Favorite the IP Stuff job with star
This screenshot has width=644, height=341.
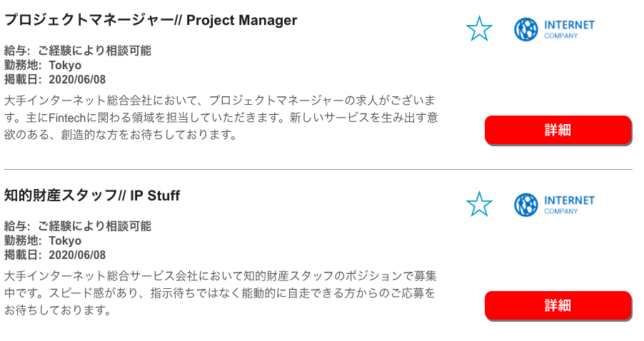pos(479,204)
